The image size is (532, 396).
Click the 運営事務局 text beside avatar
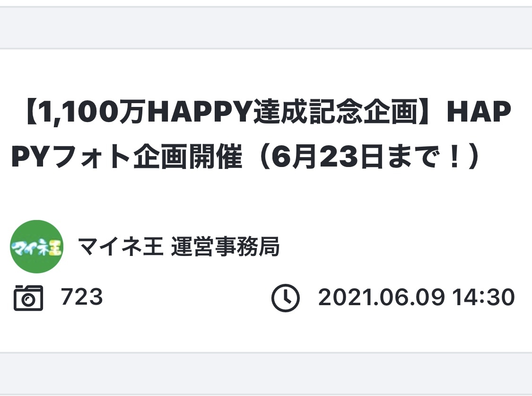(225, 246)
